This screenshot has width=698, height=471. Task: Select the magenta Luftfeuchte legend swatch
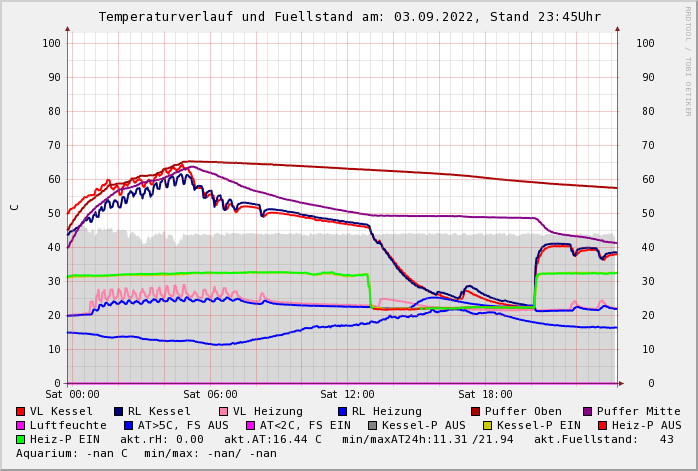click(x=21, y=425)
